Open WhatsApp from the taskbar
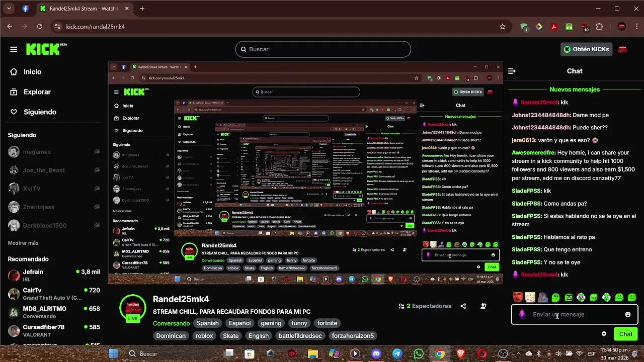This screenshot has height=362, width=644. pyautogui.click(x=419, y=354)
